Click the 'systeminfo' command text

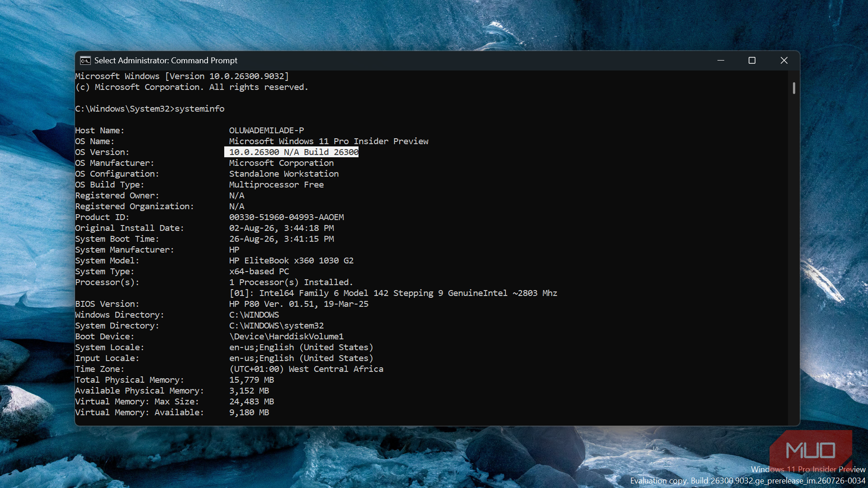pos(199,109)
